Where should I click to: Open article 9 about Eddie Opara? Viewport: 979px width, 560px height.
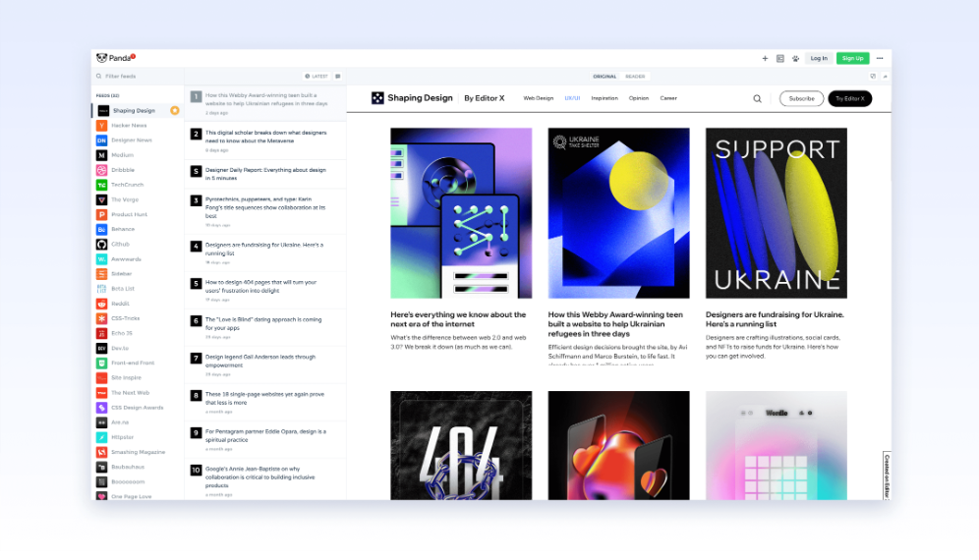click(x=266, y=439)
